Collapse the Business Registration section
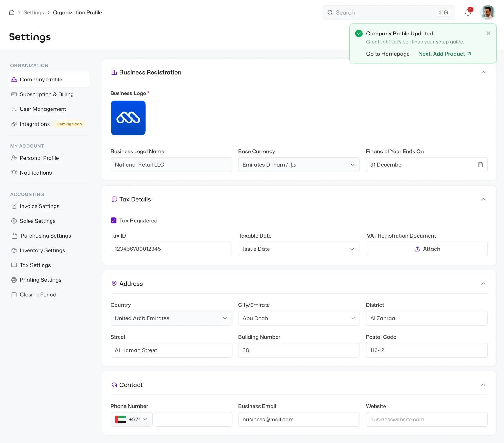504x443 pixels. pyautogui.click(x=483, y=72)
